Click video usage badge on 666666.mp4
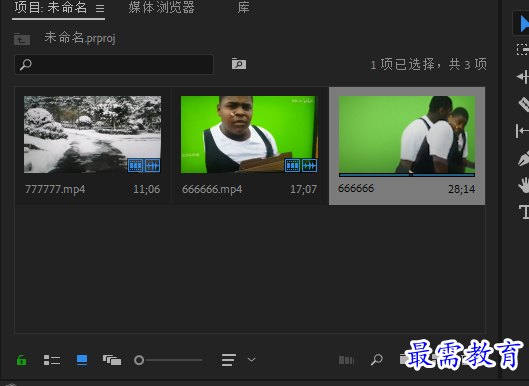 292,165
